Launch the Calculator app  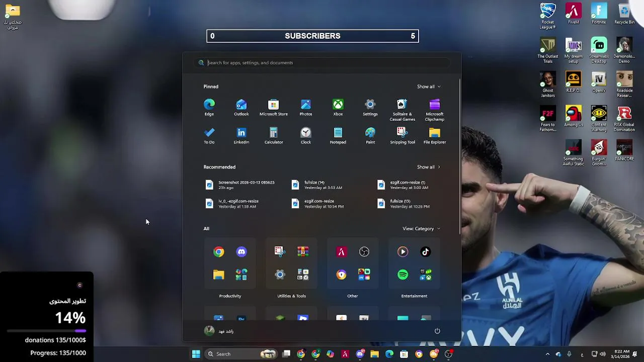[x=274, y=136]
